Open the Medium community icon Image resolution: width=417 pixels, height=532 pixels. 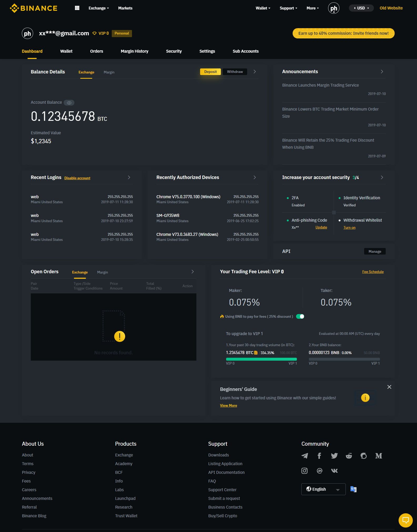tap(379, 456)
